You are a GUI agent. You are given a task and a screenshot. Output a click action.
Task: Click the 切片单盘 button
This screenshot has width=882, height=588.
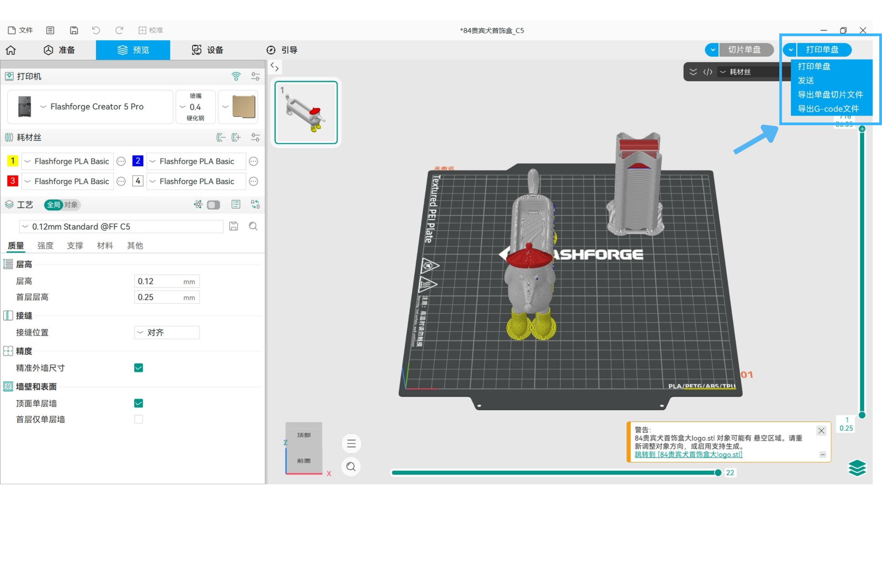[x=746, y=50]
